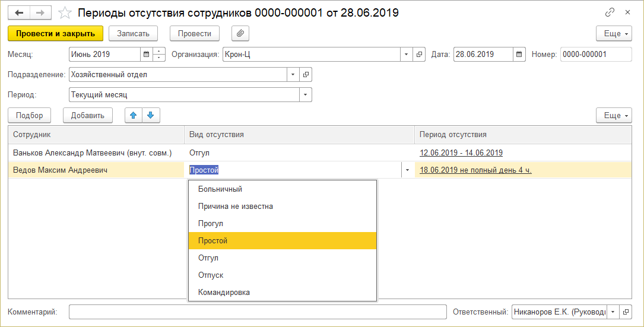Click the back navigation arrow
The height and width of the screenshot is (327, 644).
click(x=20, y=12)
